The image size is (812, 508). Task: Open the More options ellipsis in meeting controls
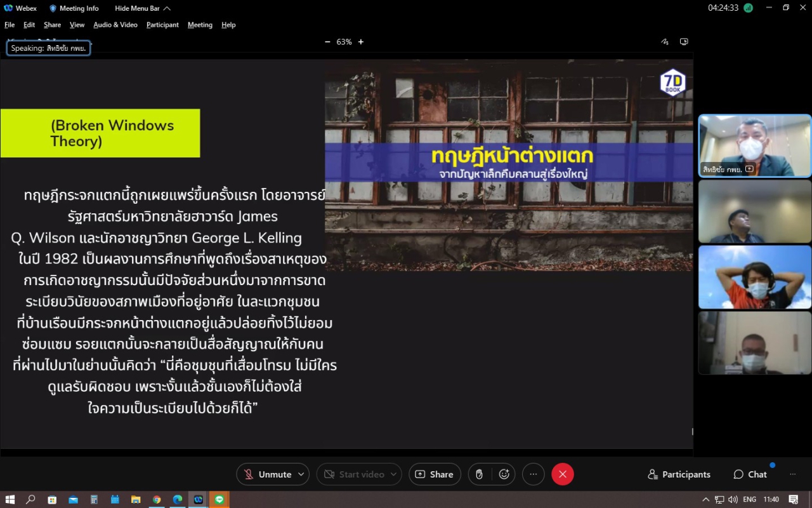tap(534, 474)
